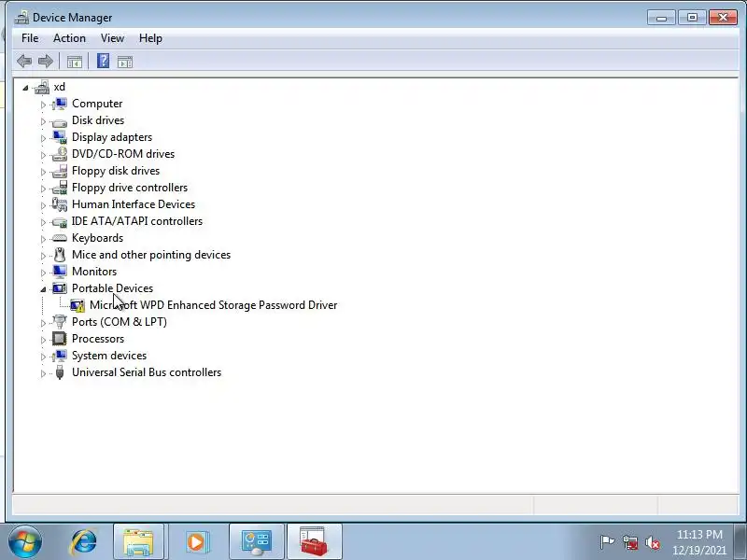The image size is (747, 560).
Task: Open the Help menu
Action: tap(150, 38)
